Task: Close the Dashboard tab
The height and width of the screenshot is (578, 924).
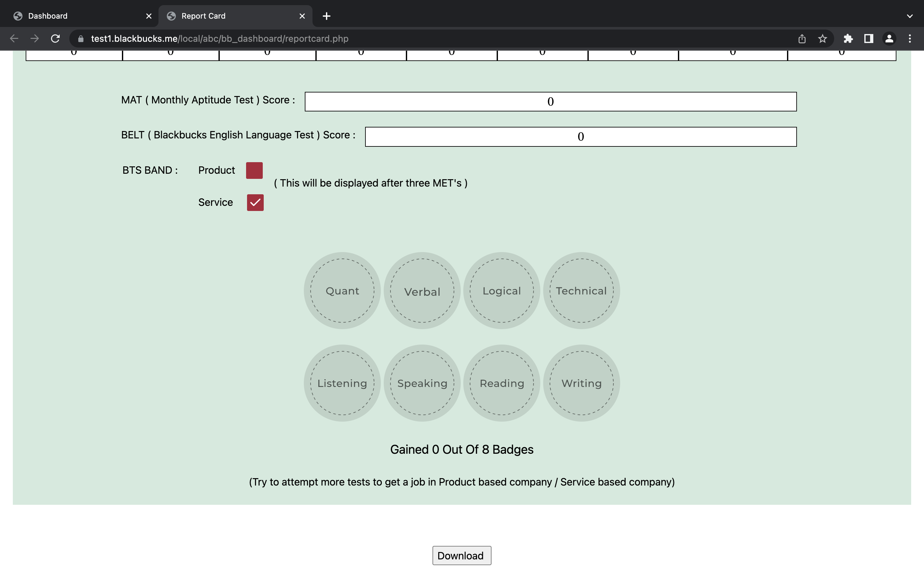Action: 149,16
